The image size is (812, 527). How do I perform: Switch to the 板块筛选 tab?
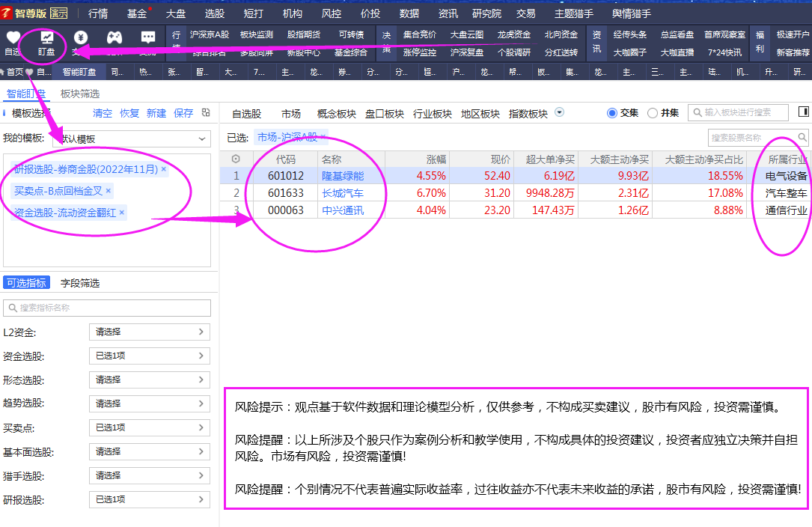click(x=80, y=94)
